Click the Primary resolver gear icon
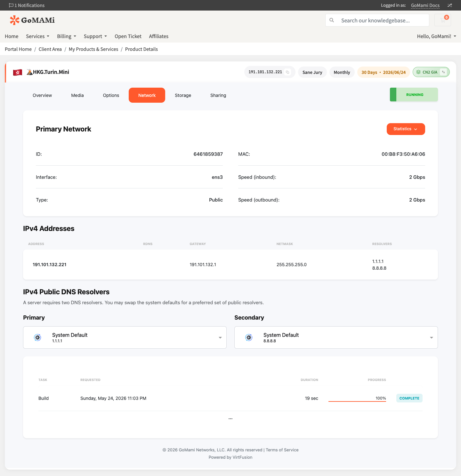This screenshot has height=476, width=461. click(x=37, y=337)
